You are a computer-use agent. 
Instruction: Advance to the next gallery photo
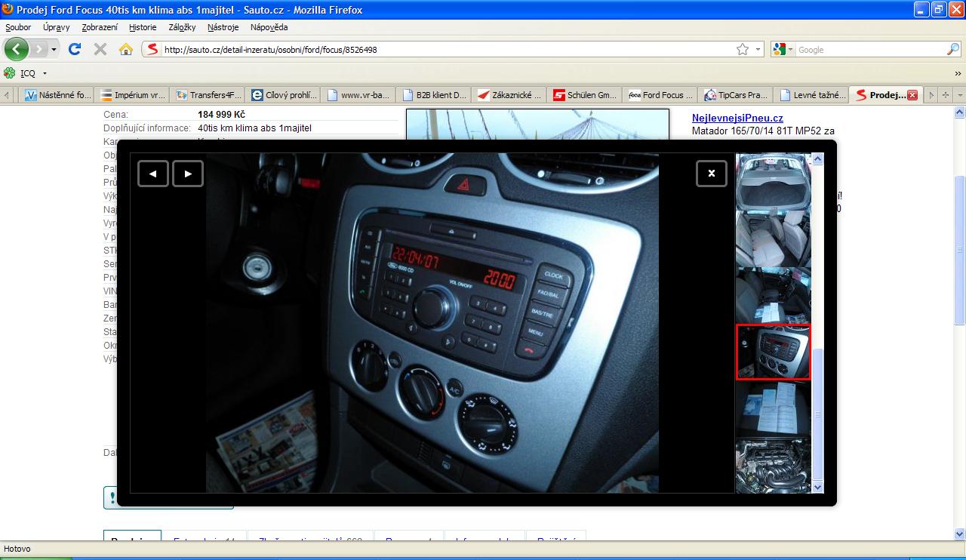coord(188,174)
